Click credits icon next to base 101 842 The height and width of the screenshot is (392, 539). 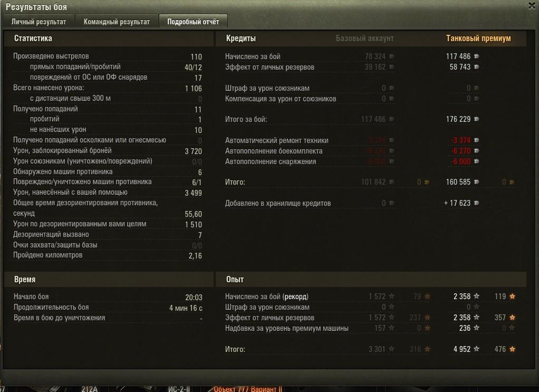click(x=391, y=182)
